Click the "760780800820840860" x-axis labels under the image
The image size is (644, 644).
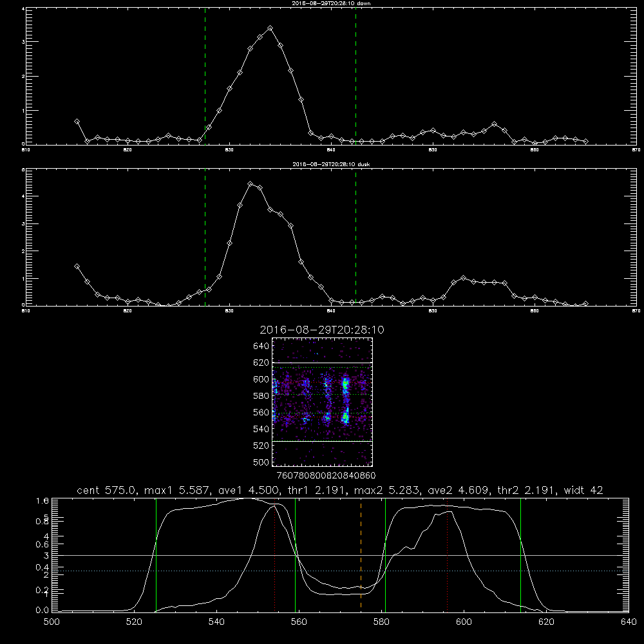point(326,476)
